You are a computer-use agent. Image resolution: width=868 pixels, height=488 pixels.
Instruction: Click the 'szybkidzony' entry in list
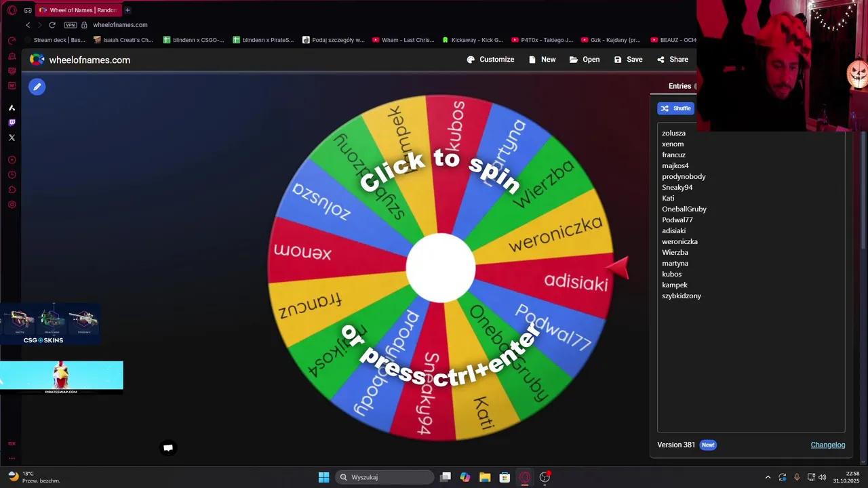coord(682,296)
